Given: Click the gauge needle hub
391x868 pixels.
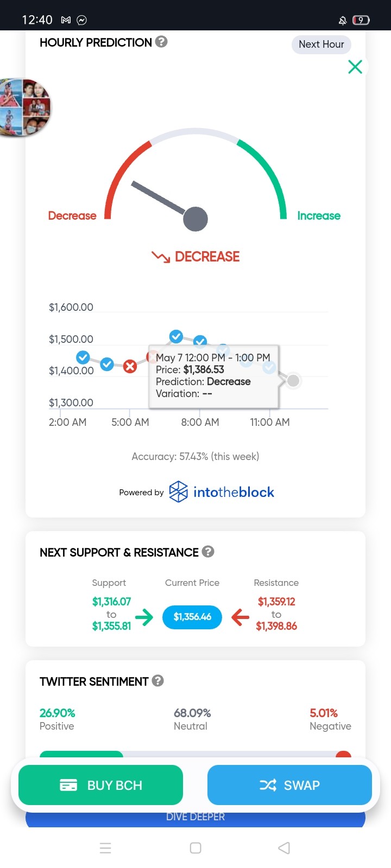Looking at the screenshot, I should point(195,219).
